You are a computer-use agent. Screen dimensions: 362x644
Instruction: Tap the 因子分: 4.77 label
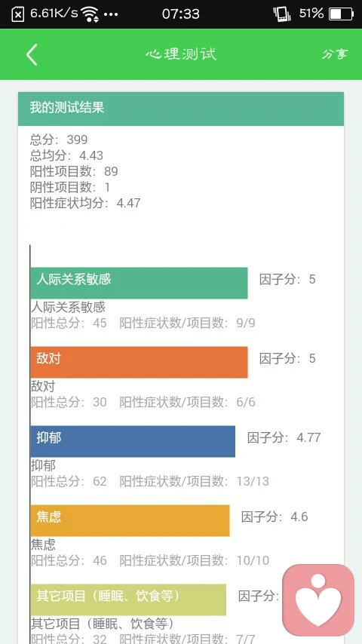[284, 437]
